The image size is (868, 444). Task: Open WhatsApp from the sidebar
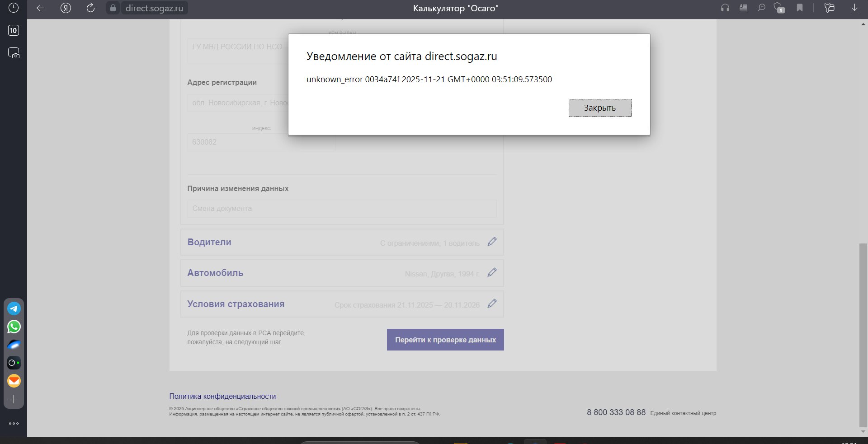tap(14, 327)
